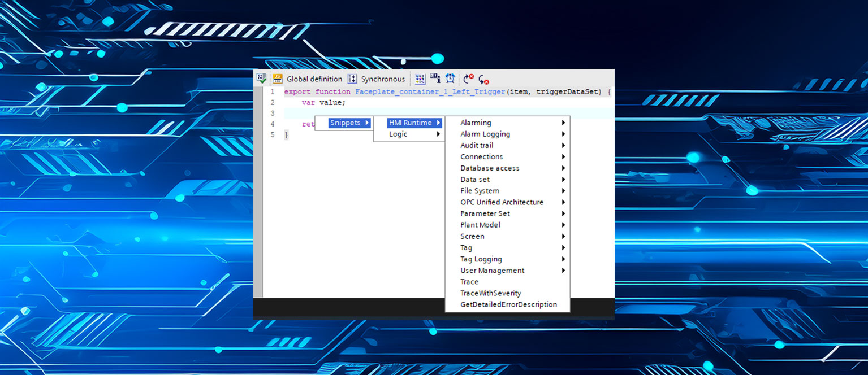This screenshot has width=868, height=375.
Task: Toggle the Synchronous function mode
Action: tap(377, 79)
